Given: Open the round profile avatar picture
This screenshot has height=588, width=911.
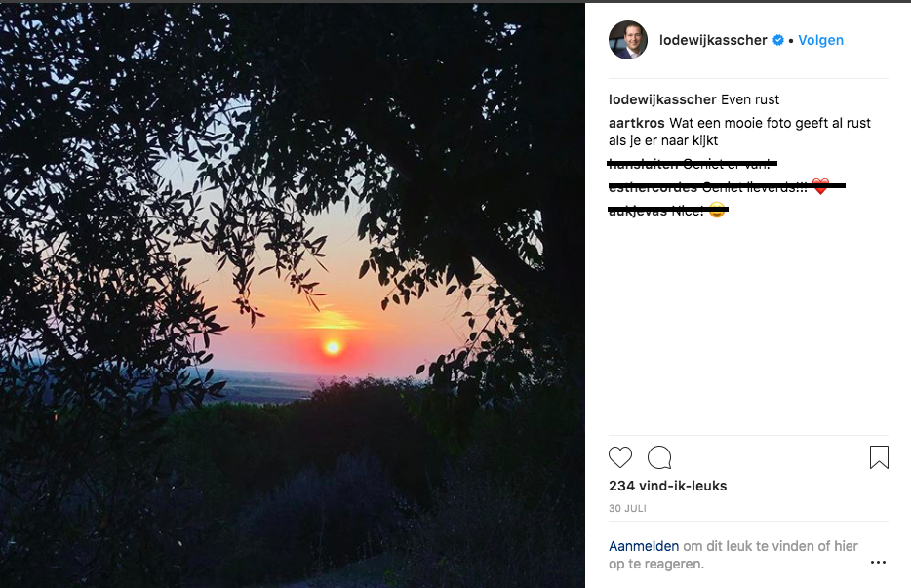Looking at the screenshot, I should point(628,40).
